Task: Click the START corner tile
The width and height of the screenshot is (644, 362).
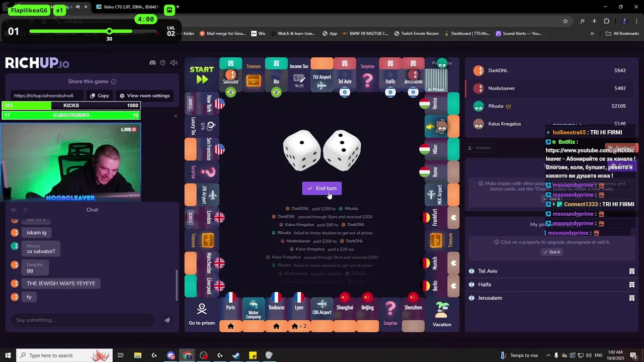Action: 202,75
